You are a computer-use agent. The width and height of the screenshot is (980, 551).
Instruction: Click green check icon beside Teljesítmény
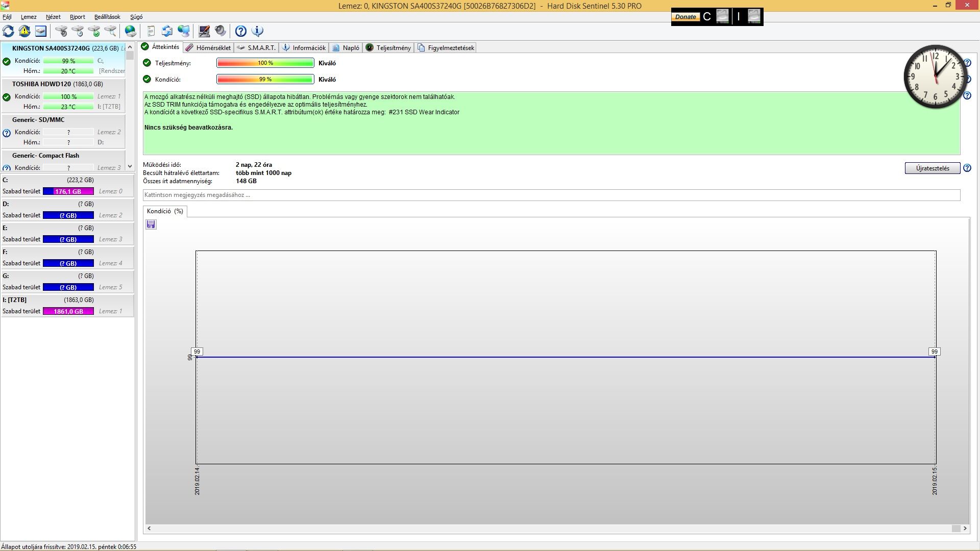coord(147,63)
